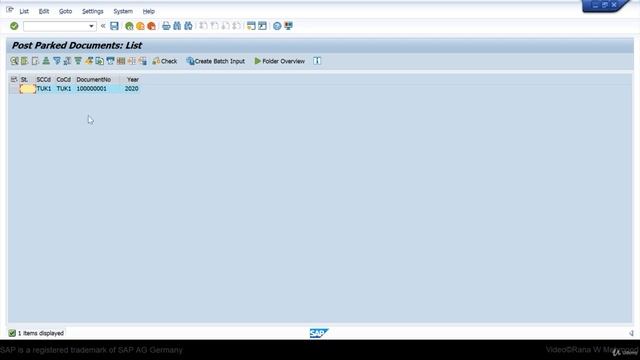Collapse the command field with the double chevron
The height and width of the screenshot is (360, 640).
click(x=103, y=26)
